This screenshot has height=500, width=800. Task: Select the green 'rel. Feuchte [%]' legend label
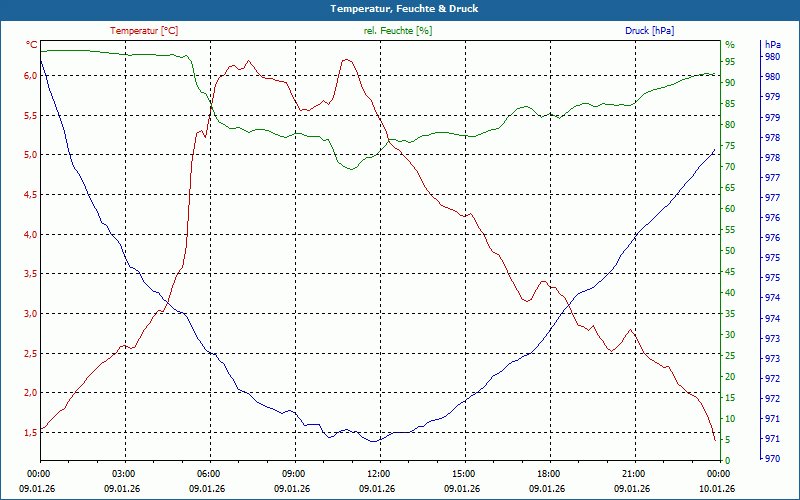[x=398, y=31]
